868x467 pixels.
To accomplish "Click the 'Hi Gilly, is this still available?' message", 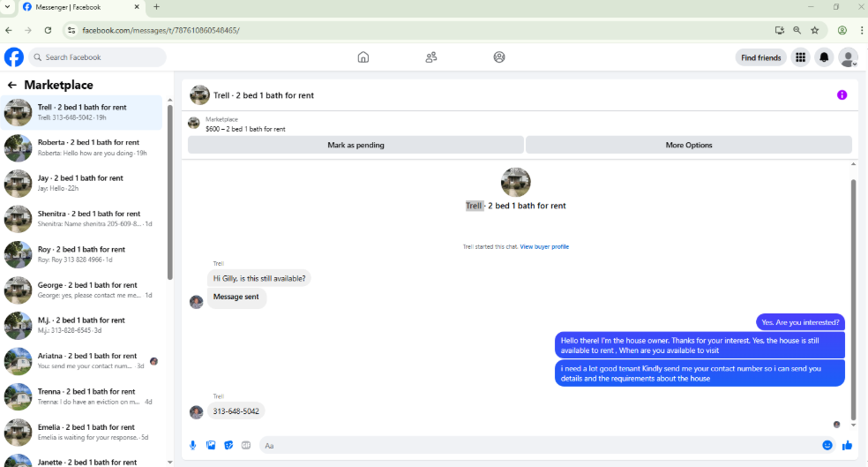I will click(x=259, y=278).
